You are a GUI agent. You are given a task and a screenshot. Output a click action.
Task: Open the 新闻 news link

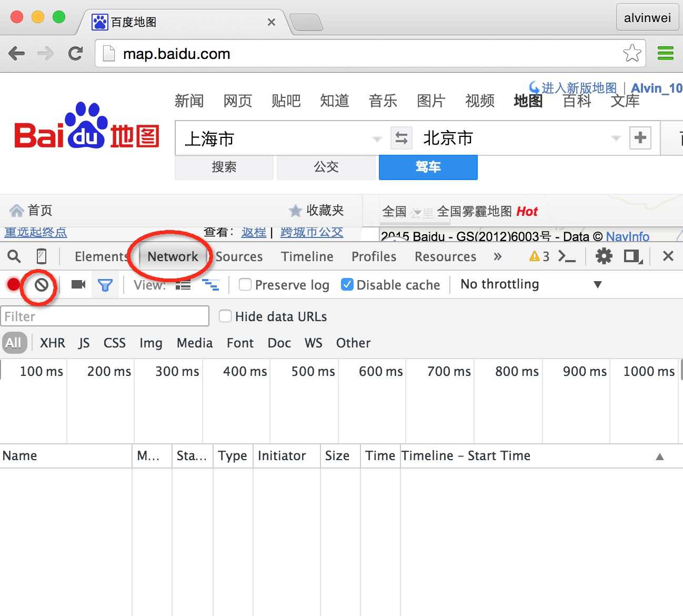coord(189,101)
